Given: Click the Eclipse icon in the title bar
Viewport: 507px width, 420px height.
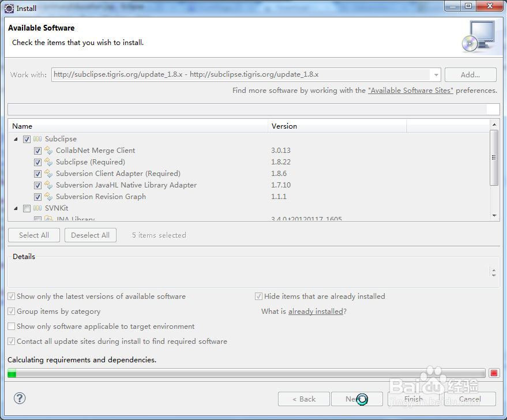Looking at the screenshot, I should [x=9, y=9].
